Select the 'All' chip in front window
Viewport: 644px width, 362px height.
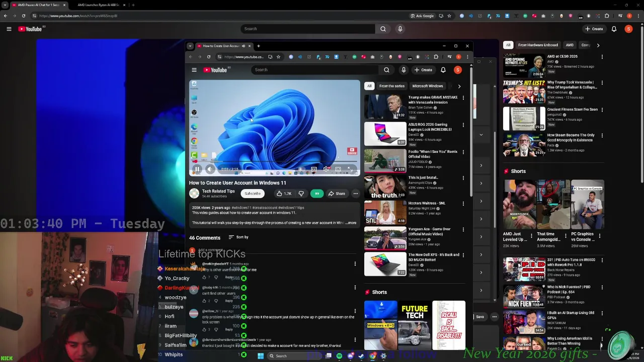click(x=369, y=86)
